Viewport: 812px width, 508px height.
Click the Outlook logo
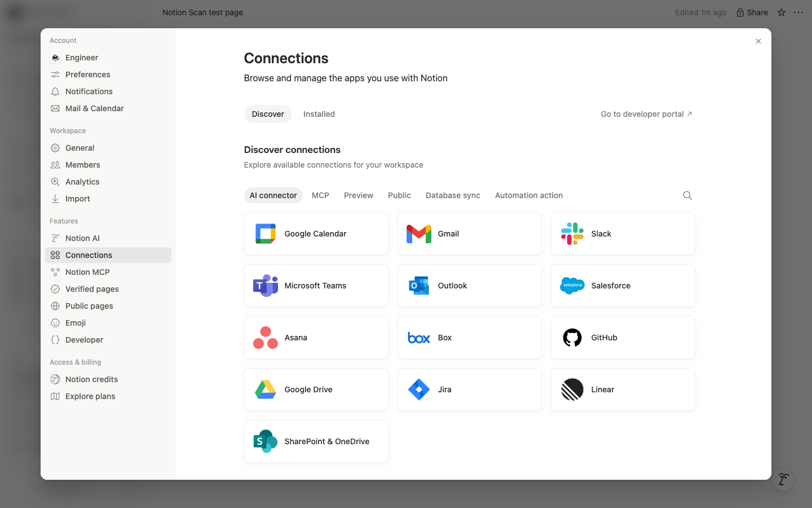point(419,286)
